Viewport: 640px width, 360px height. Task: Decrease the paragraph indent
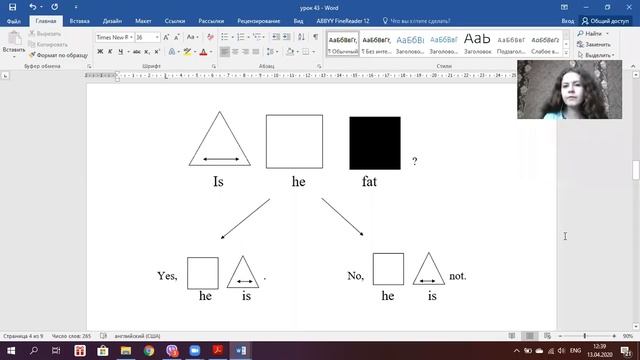click(x=276, y=37)
